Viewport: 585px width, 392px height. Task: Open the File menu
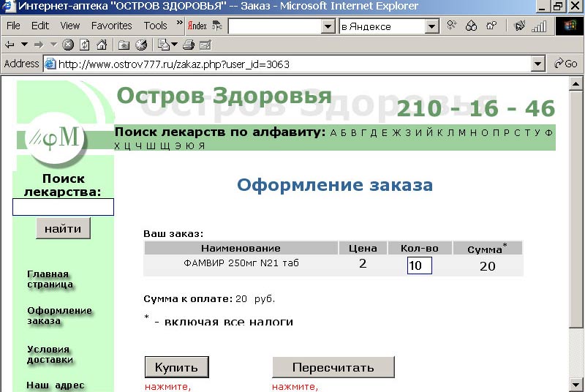click(x=13, y=26)
